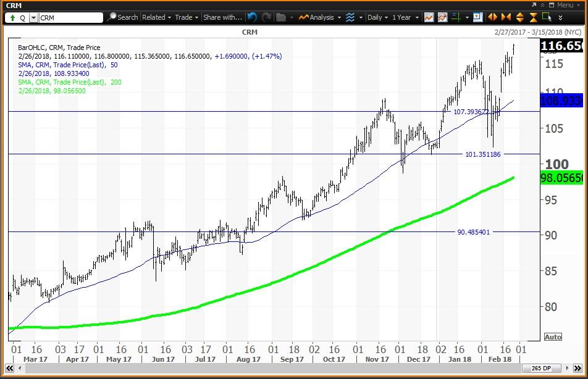
Task: Click the green up-arrow symbol icon
Action: (13, 18)
